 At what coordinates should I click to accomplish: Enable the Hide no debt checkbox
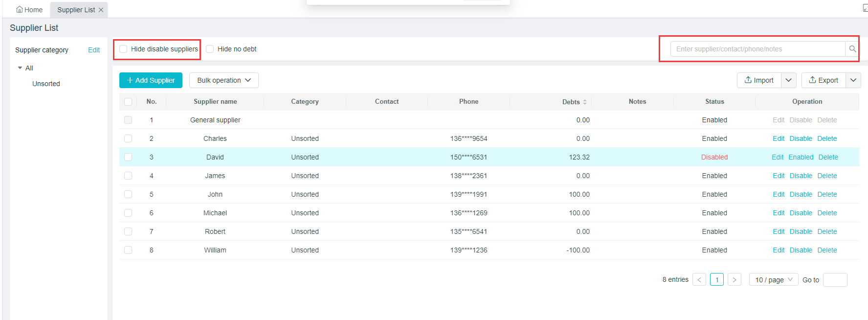tap(210, 49)
